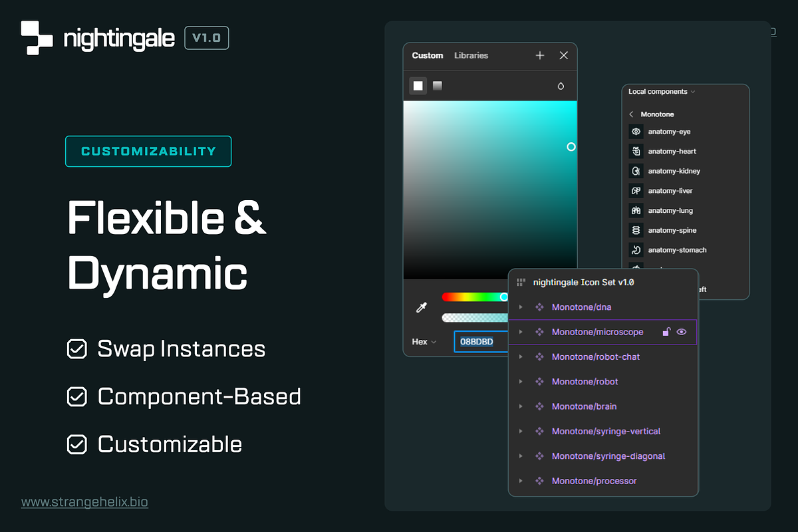
Task: Click the CUSTOMIZABILITY badge
Action: coord(148,151)
